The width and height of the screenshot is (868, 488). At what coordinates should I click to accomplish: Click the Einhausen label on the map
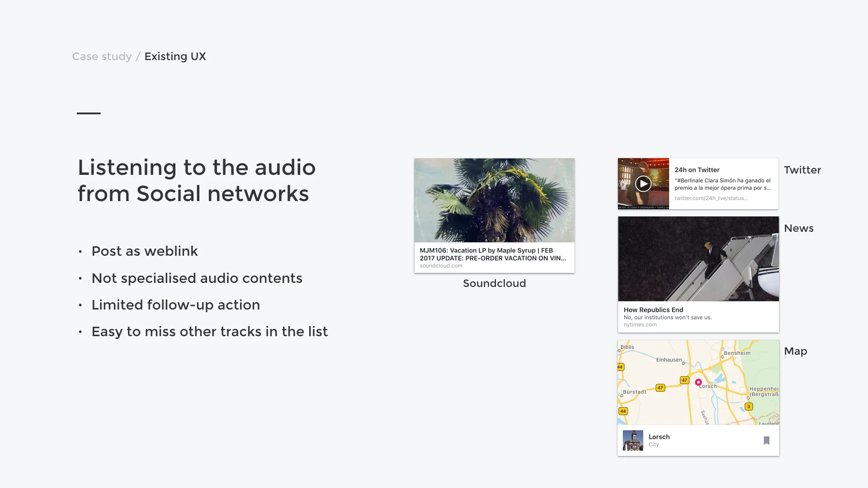(669, 360)
